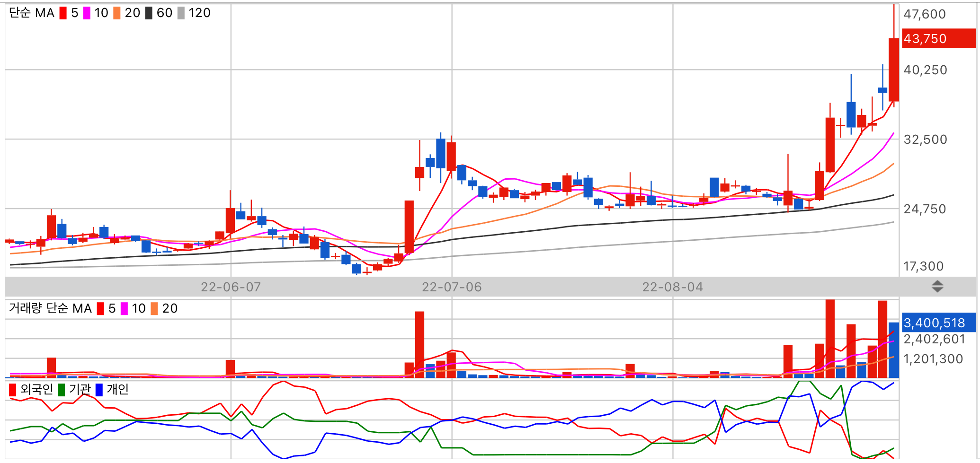The width and height of the screenshot is (980, 463).
Task: Click the 기관 investor label
Action: (80, 390)
